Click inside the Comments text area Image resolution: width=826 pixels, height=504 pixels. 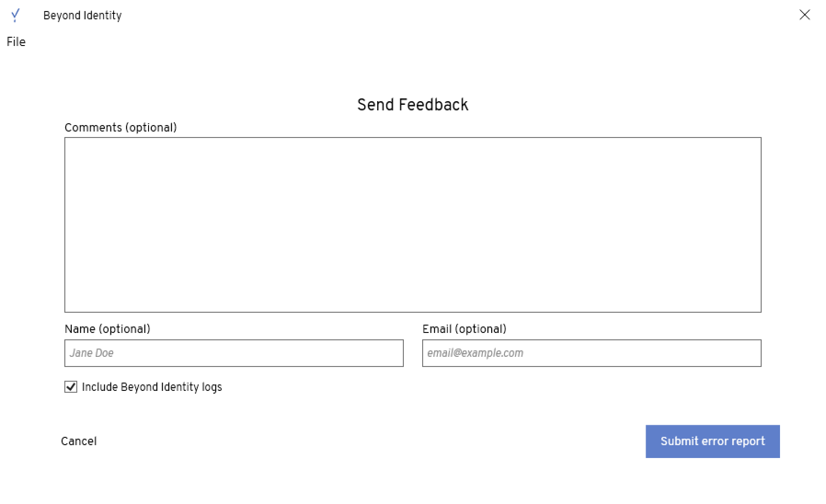tap(413, 225)
